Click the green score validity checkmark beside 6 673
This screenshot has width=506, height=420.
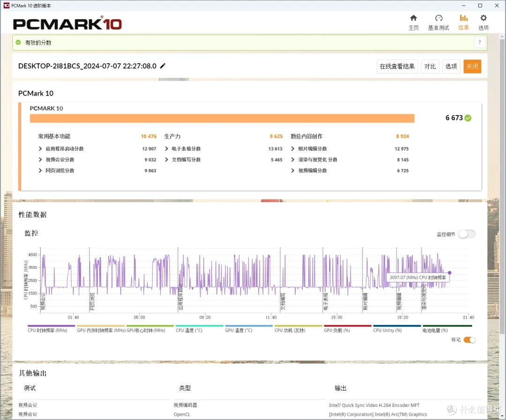click(468, 118)
